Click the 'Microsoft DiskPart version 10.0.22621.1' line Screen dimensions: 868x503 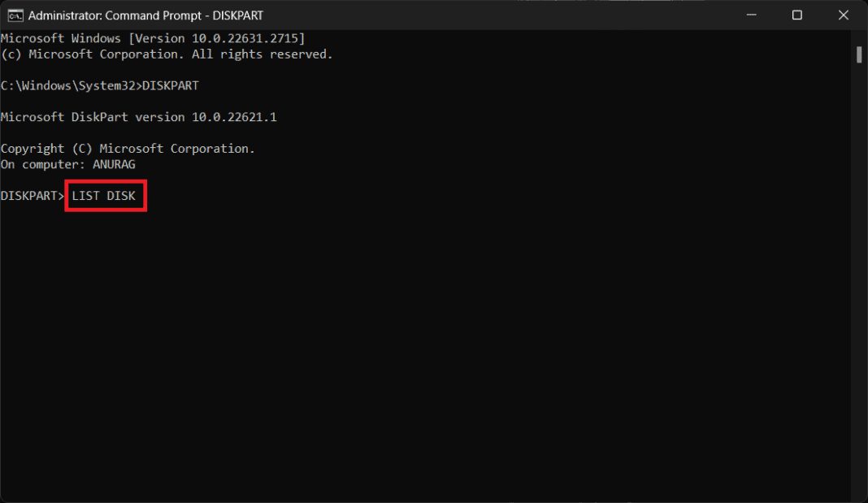tap(138, 117)
